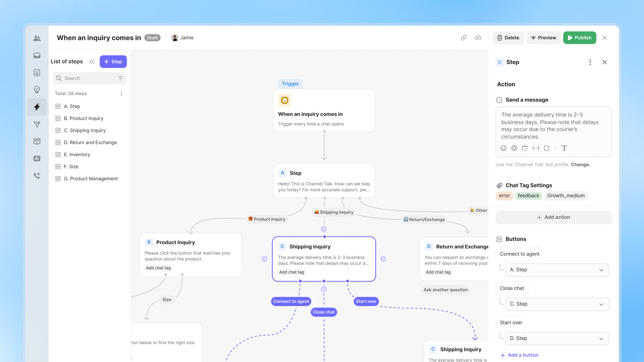Select E. Inventory in steps list
The image size is (644, 362).
(77, 154)
